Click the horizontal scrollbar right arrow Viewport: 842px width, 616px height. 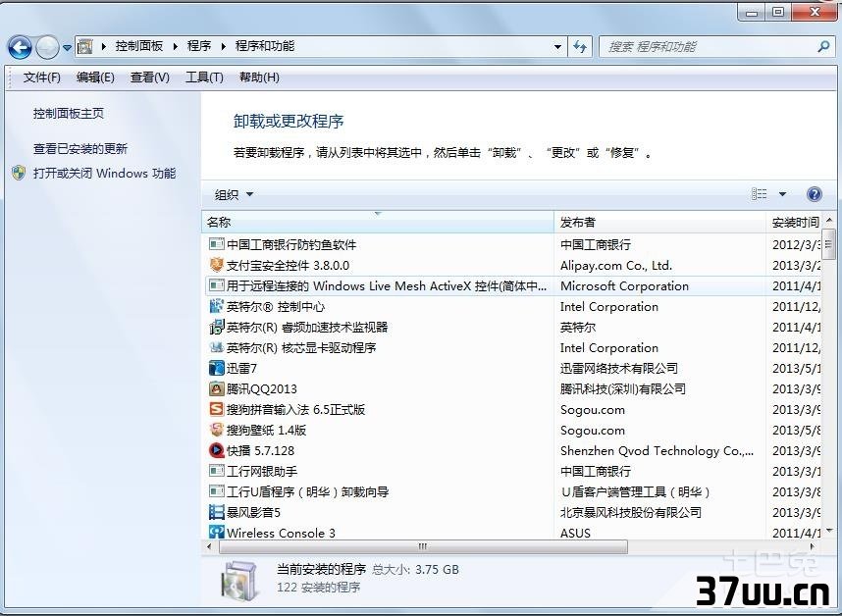tap(813, 546)
